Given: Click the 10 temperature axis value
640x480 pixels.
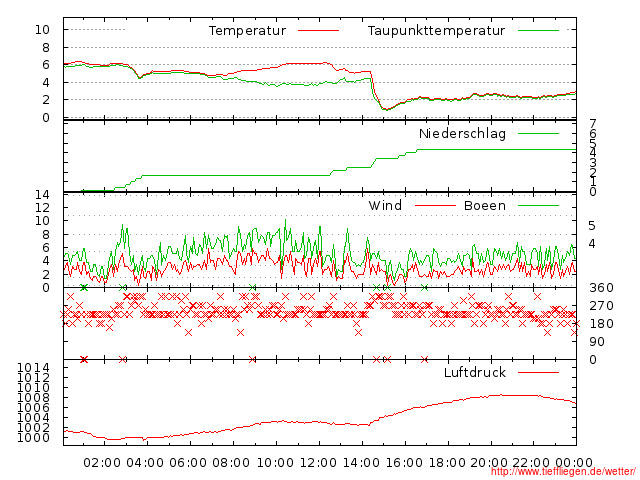Looking at the screenshot, I should (x=42, y=29).
